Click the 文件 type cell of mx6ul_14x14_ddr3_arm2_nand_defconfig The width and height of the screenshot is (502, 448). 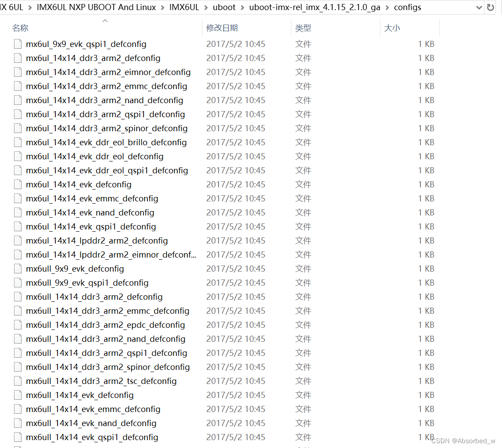[303, 100]
